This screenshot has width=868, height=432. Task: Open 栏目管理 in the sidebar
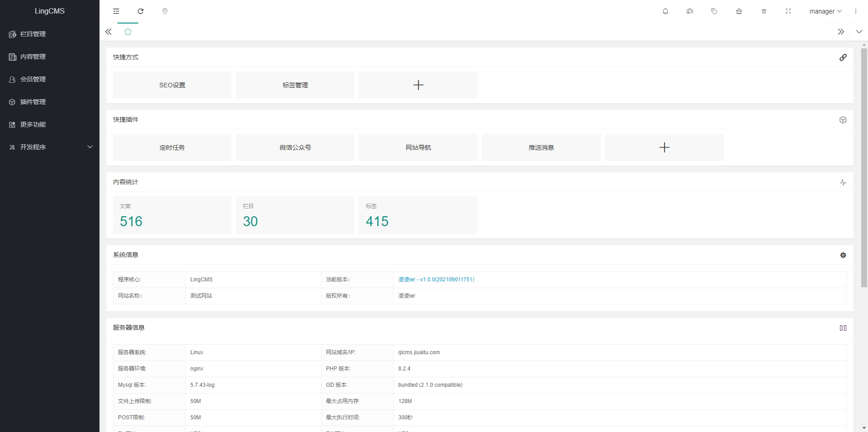coord(50,34)
